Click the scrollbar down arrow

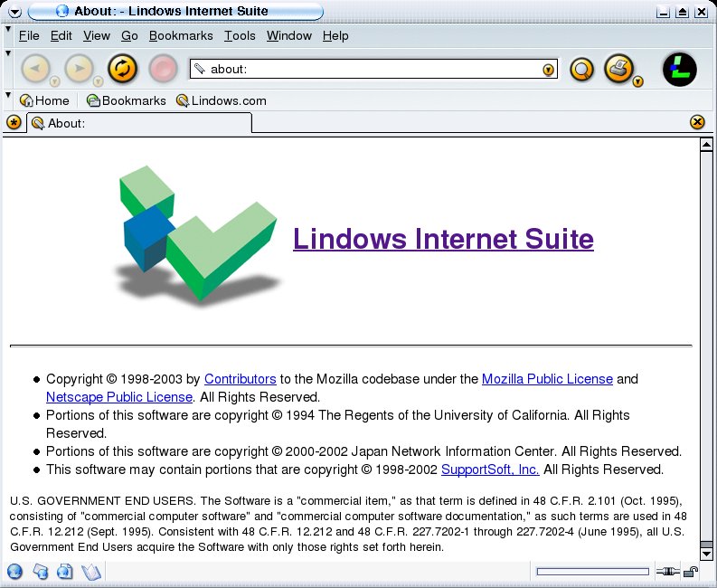pyautogui.click(x=706, y=554)
